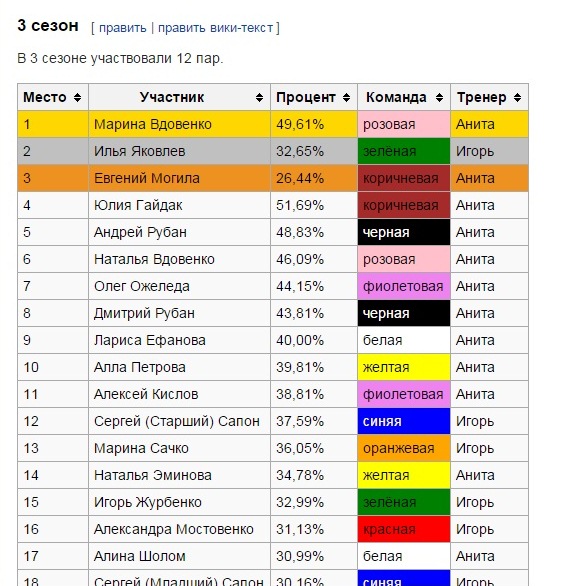This screenshot has width=573, height=586.
Task: Sort table by Процент column arrows
Action: coord(346,98)
